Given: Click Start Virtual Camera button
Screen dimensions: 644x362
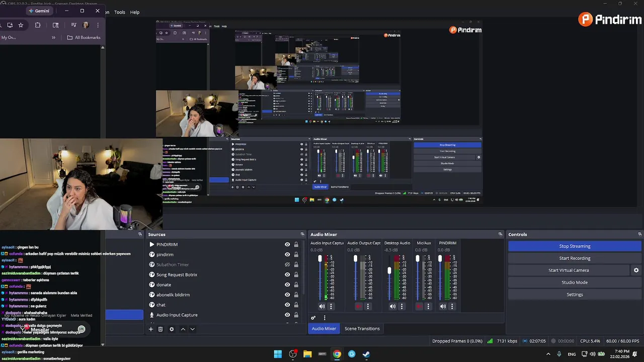Looking at the screenshot, I should [569, 270].
